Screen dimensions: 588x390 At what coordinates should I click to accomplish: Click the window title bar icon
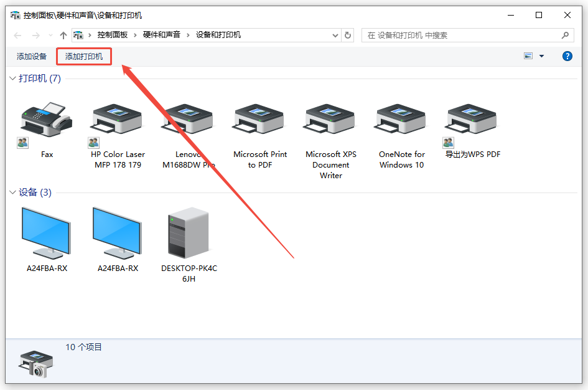tap(16, 16)
